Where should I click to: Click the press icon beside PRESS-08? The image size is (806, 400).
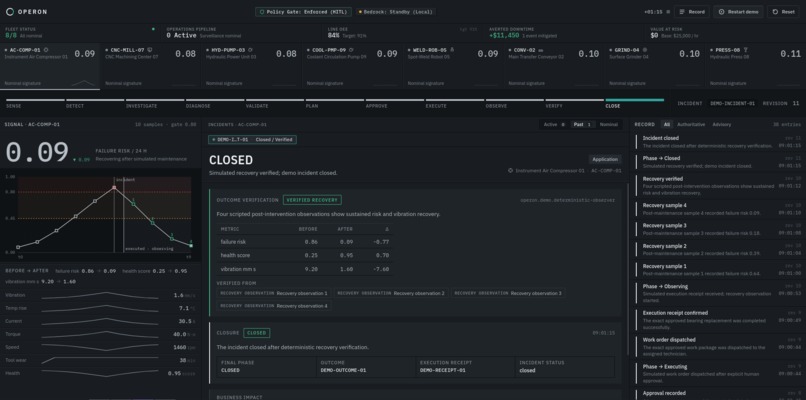click(x=746, y=50)
